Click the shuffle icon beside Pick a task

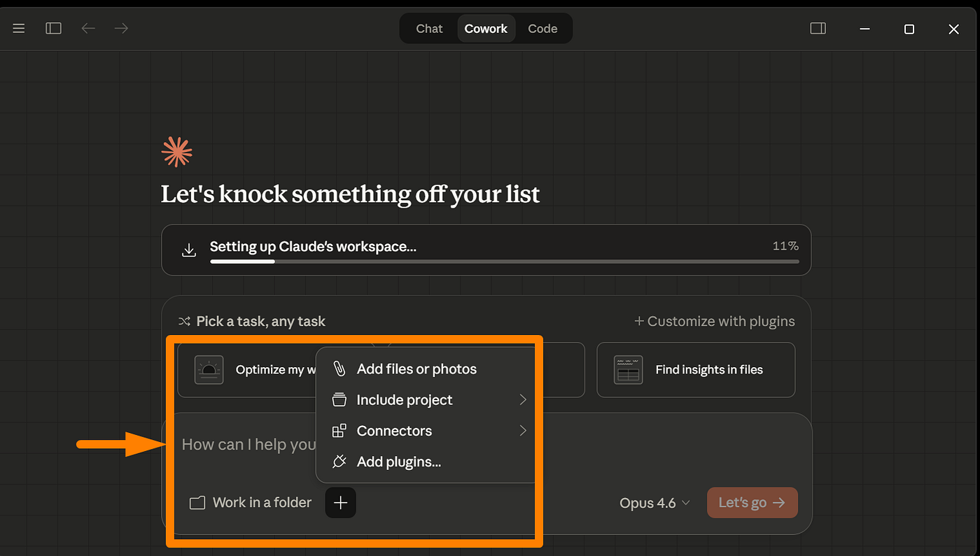(184, 322)
